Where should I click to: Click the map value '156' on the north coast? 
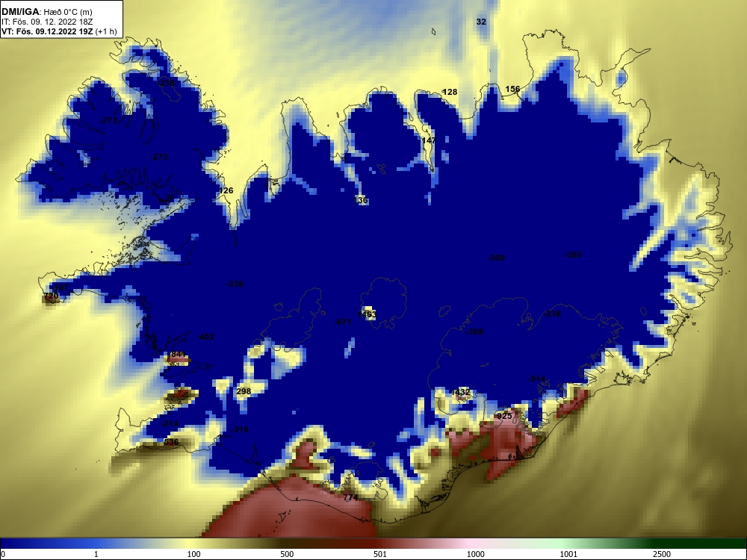[512, 89]
